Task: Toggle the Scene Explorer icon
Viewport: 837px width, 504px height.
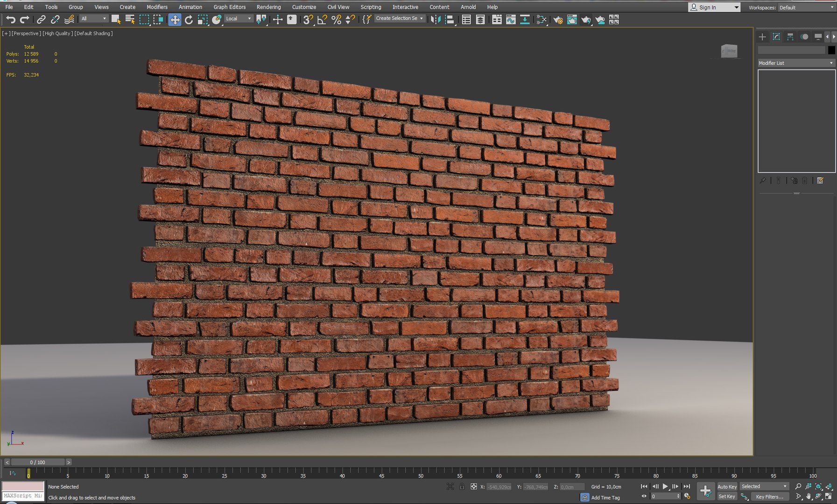Action: point(466,19)
